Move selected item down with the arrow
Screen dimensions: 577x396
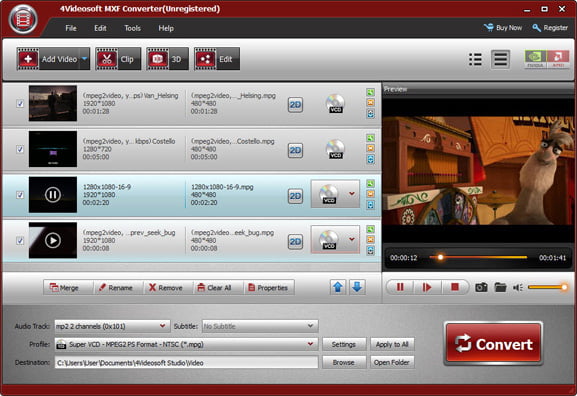357,287
